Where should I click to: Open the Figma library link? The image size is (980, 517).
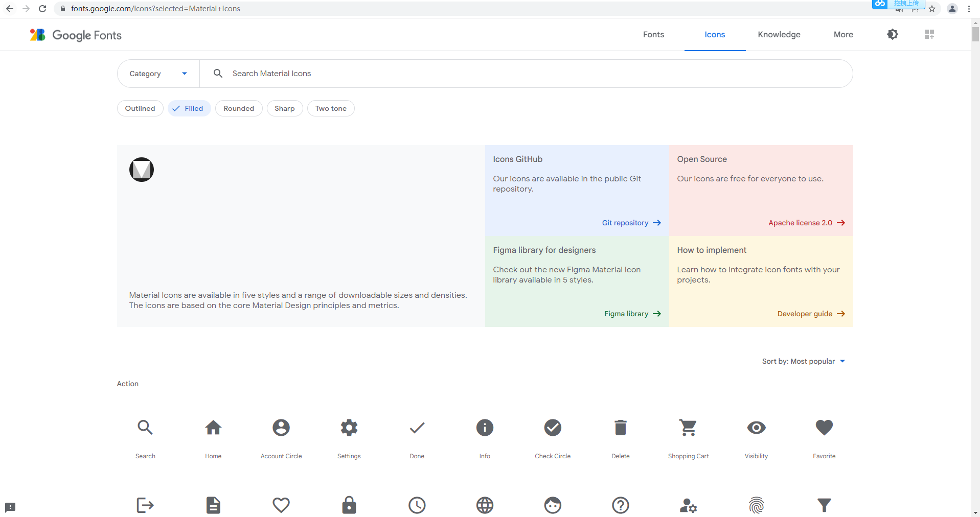pos(632,314)
